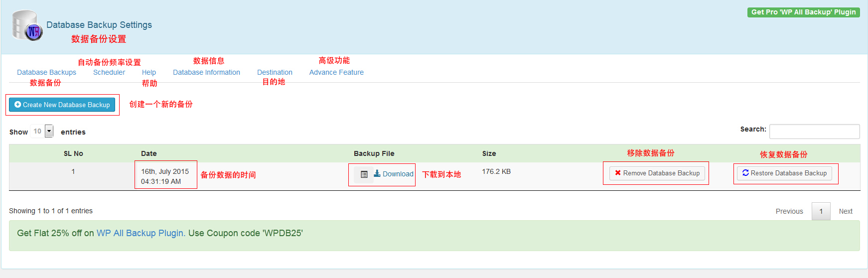This screenshot has height=278, width=868.
Task: Expand the show entries count dropdown
Action: (49, 131)
